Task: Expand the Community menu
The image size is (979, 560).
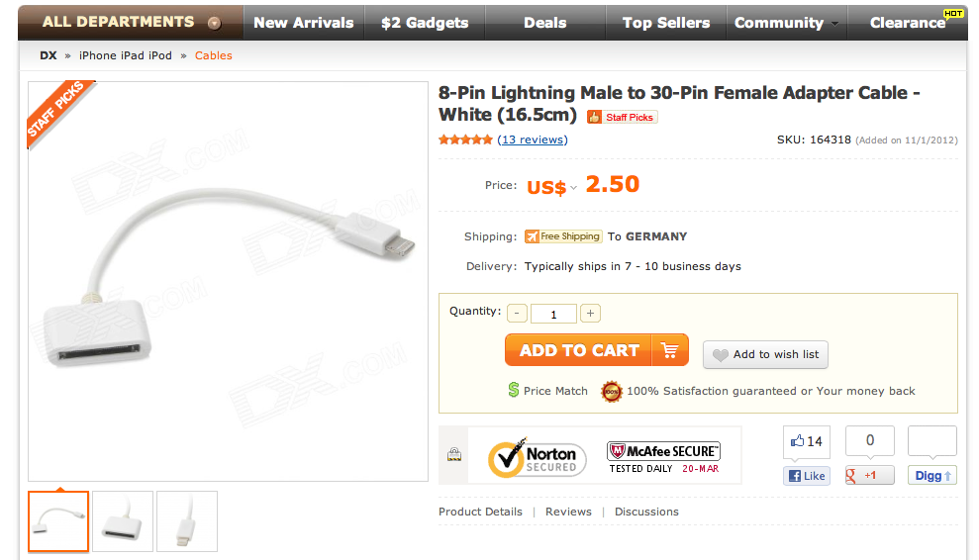Action: coord(786,23)
